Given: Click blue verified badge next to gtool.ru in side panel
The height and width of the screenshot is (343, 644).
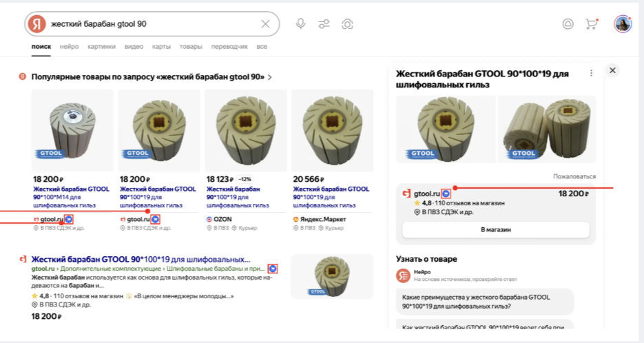Looking at the screenshot, I should pos(446,194).
